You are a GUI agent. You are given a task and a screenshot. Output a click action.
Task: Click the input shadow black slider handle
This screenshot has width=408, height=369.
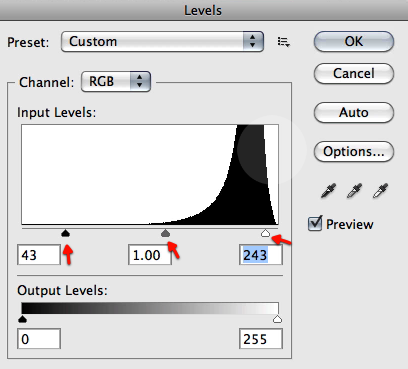66,233
